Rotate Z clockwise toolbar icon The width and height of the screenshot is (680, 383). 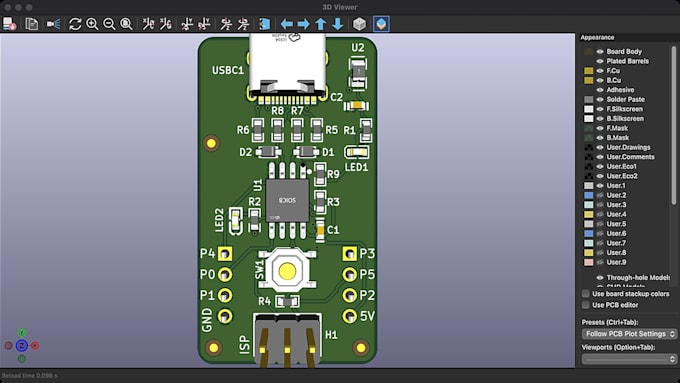[x=226, y=24]
